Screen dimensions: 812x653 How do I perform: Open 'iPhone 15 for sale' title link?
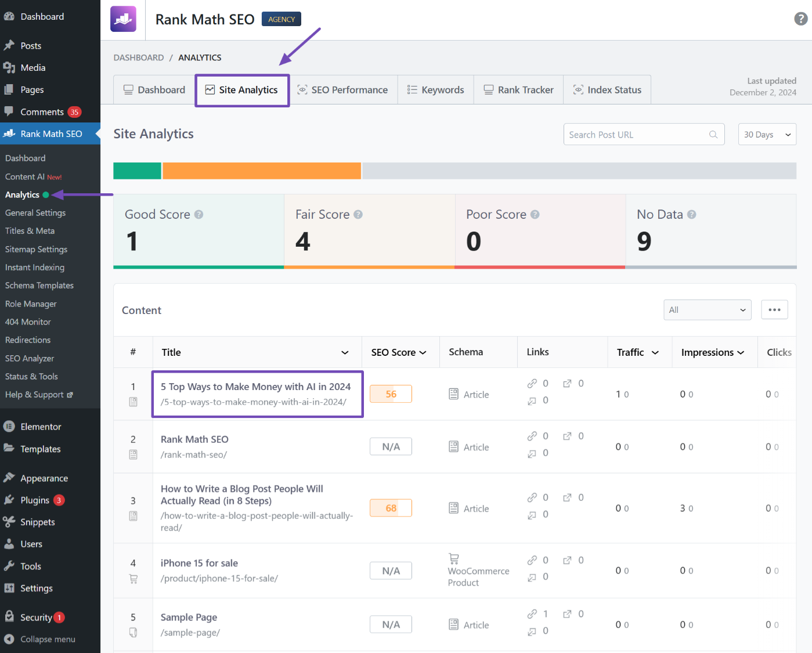point(199,563)
